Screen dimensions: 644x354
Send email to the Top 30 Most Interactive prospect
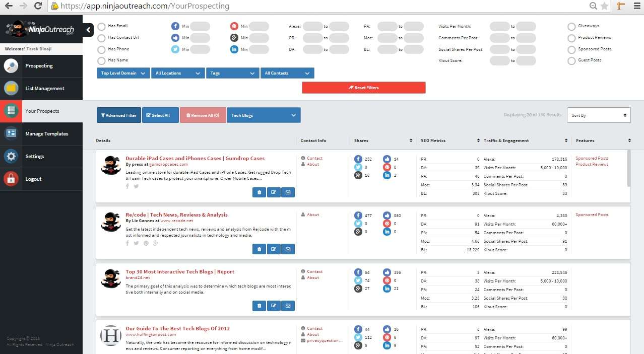pyautogui.click(x=288, y=306)
